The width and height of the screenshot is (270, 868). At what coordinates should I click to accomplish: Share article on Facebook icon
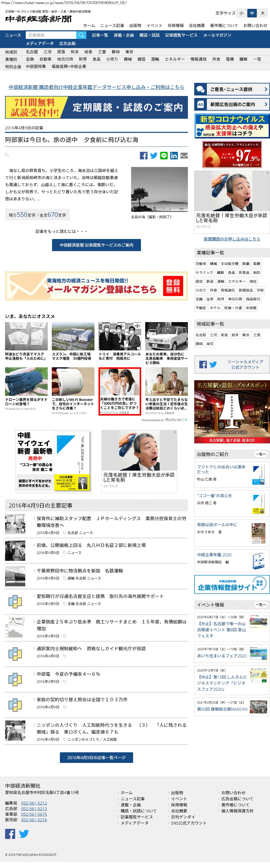(144, 155)
